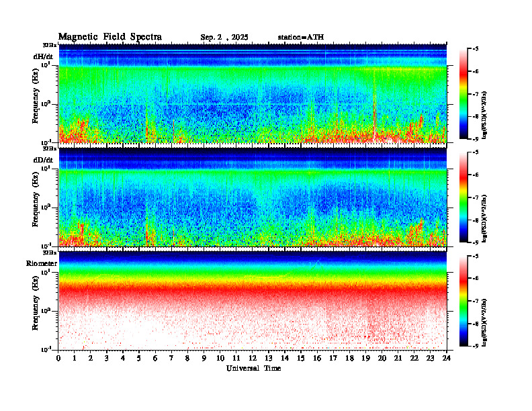Click hour "21" tick label on time axis

(398, 358)
